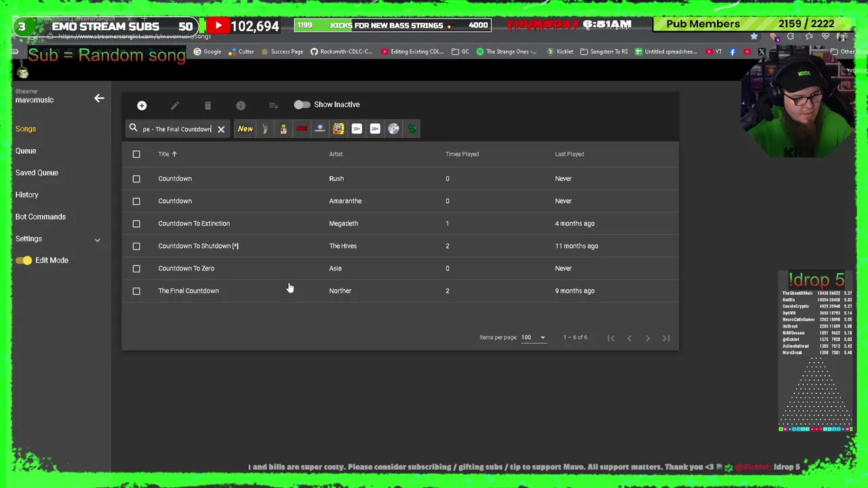Add a new song with the plus icon

coord(142,105)
